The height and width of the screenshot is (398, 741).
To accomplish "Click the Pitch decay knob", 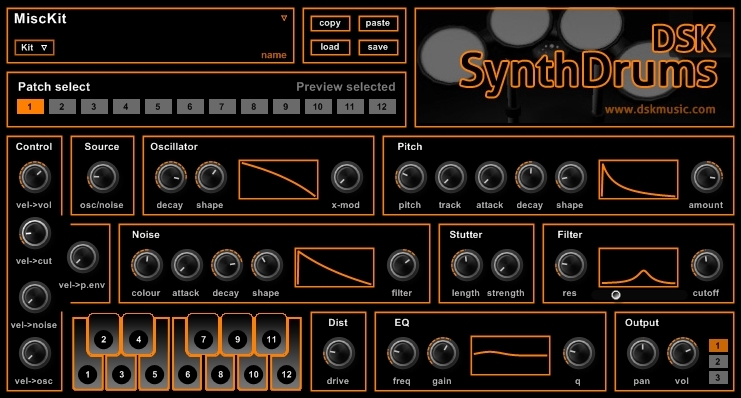I will pos(530,177).
